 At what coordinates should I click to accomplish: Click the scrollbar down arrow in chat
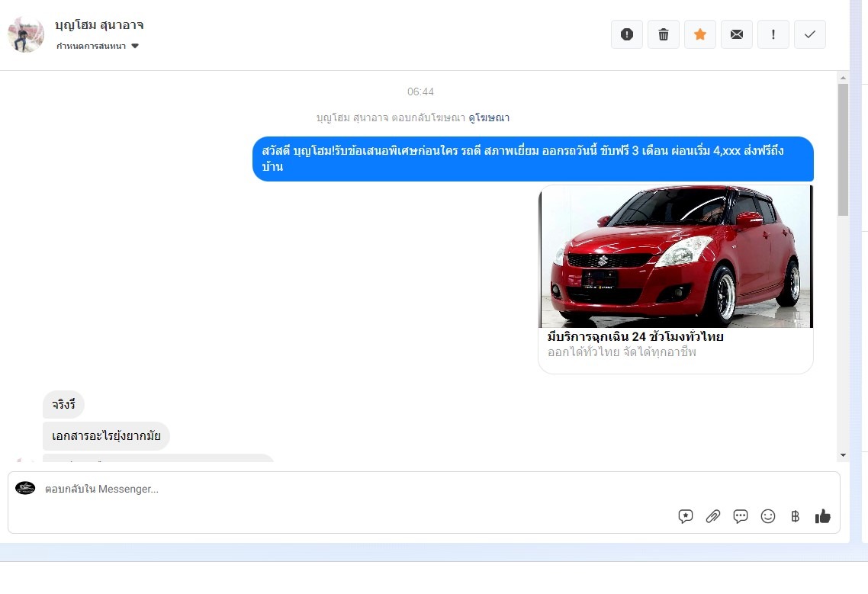click(843, 455)
